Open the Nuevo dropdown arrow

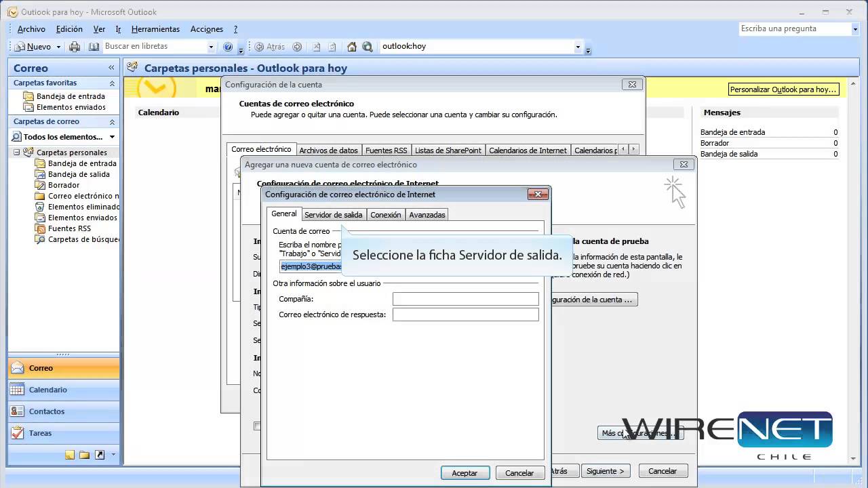click(58, 47)
